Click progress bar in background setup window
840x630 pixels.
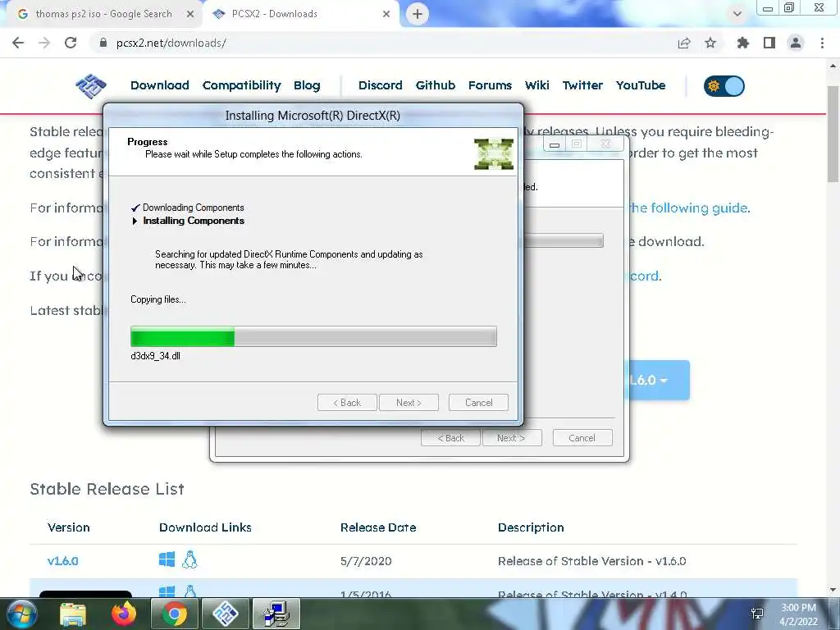564,240
